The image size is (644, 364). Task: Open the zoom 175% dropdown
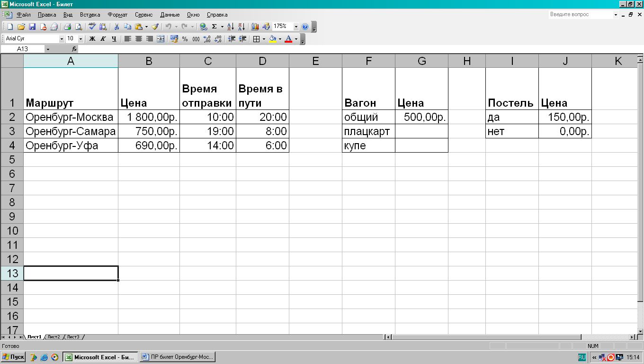(296, 27)
